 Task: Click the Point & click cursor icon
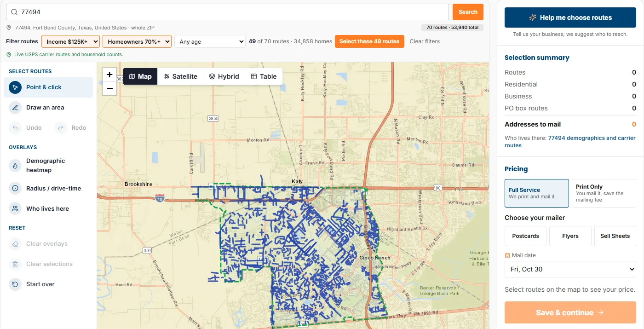click(x=15, y=87)
